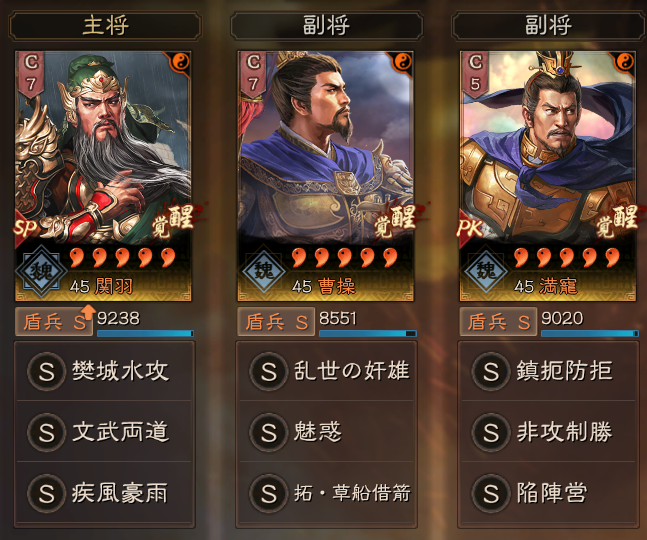Open the 盾兵 S troop type under 曹操
647x540 pixels.
click(x=276, y=322)
